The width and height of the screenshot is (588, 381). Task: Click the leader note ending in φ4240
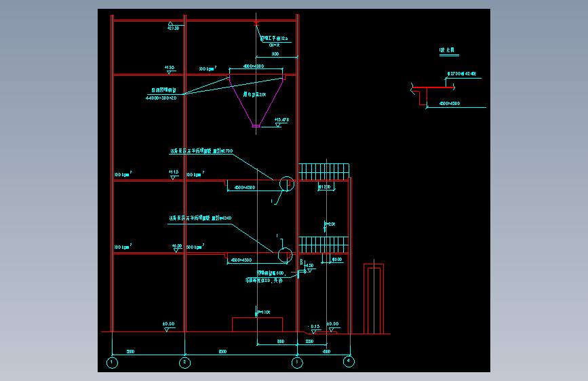click(200, 218)
